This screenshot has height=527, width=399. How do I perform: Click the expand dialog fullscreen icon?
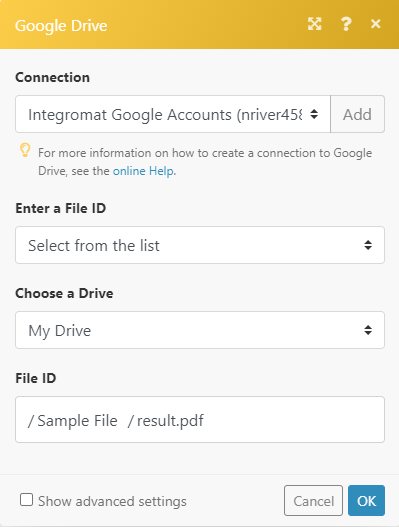point(315,24)
